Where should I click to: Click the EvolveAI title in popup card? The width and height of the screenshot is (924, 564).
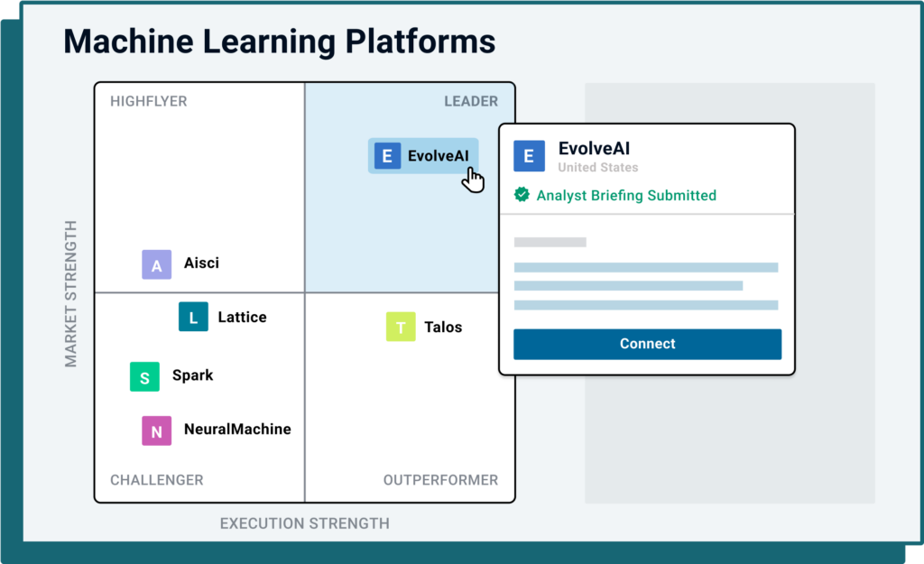[x=594, y=149]
